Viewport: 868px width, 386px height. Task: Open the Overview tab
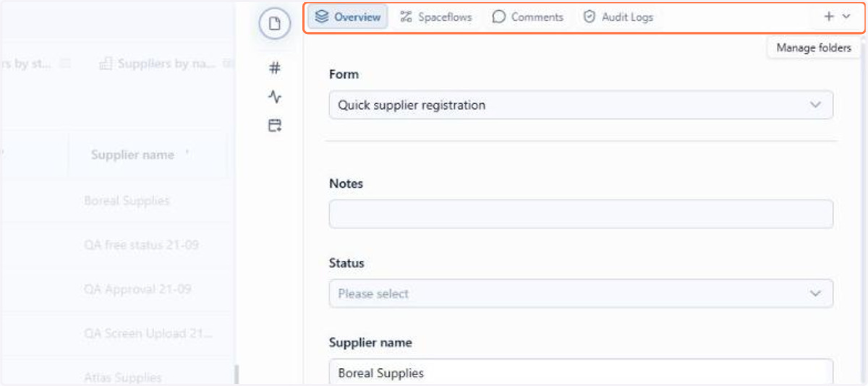[x=348, y=17]
